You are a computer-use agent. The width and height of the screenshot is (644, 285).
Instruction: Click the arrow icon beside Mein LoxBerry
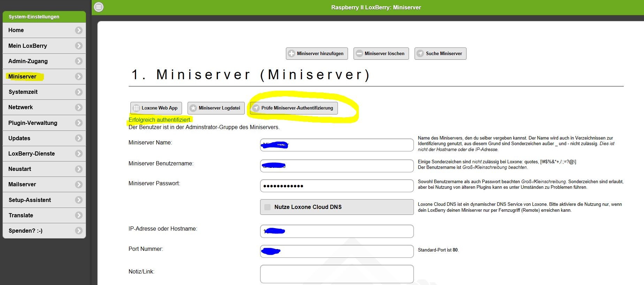[x=79, y=46]
